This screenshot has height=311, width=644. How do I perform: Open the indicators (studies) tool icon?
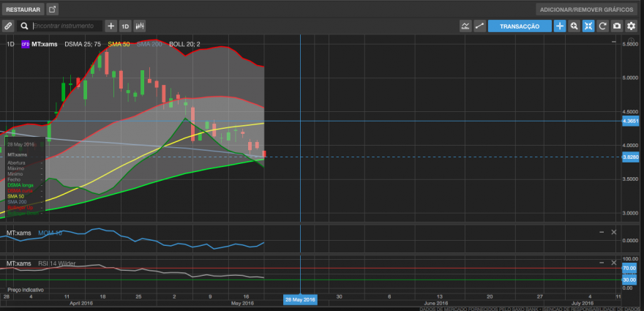[x=465, y=26]
